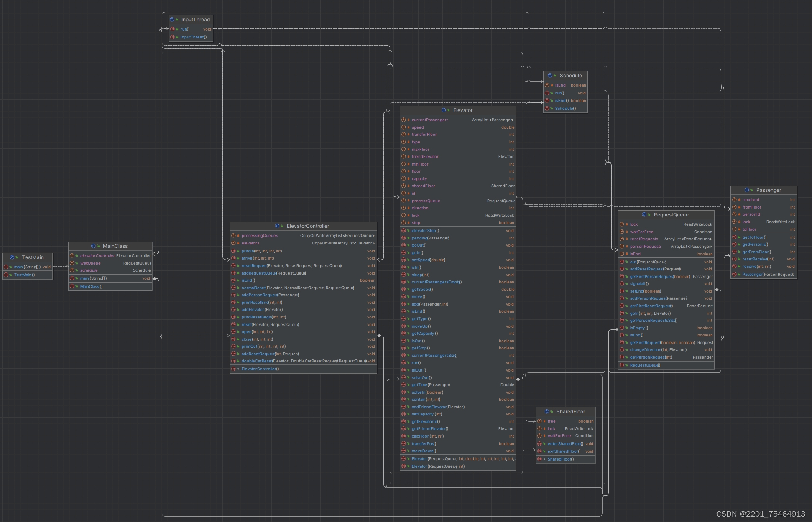Viewport: 812px width, 522px height.
Task: Click the class icon beside MainClass title
Action: (94, 246)
